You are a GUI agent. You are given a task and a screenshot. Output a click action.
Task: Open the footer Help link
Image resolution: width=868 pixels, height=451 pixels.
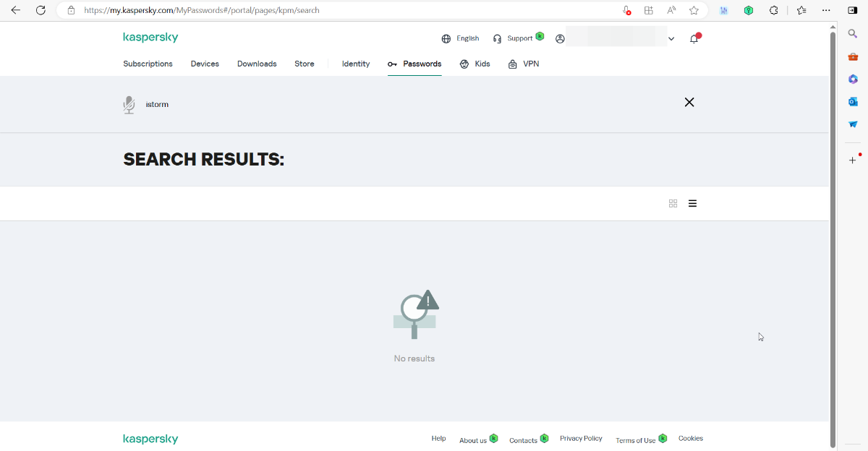pyautogui.click(x=438, y=439)
